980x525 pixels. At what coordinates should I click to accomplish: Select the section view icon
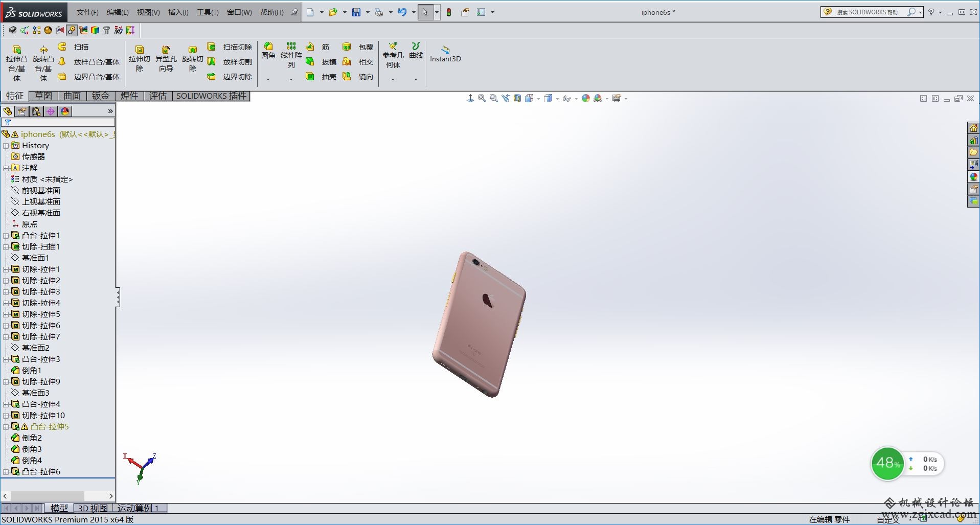[x=517, y=98]
